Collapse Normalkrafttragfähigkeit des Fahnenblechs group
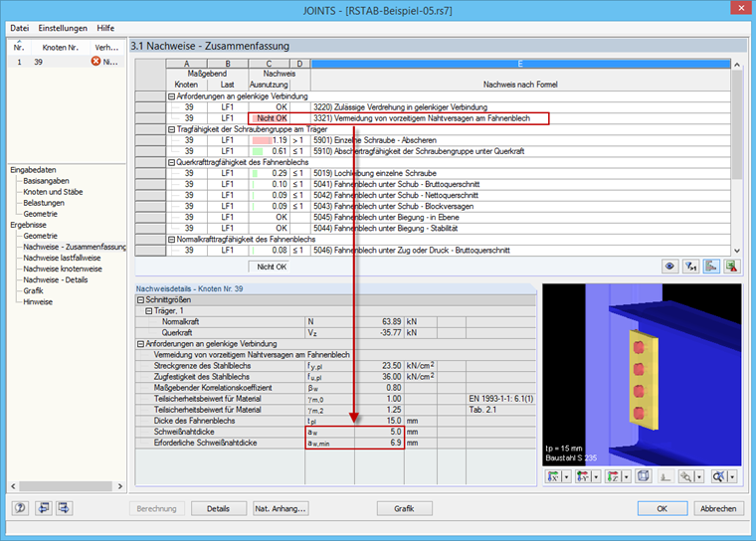 coord(171,239)
